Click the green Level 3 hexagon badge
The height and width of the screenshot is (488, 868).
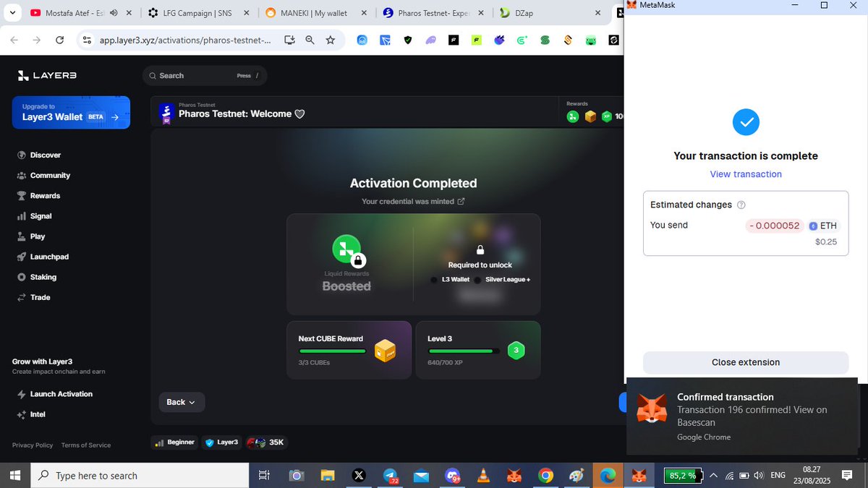tap(516, 351)
